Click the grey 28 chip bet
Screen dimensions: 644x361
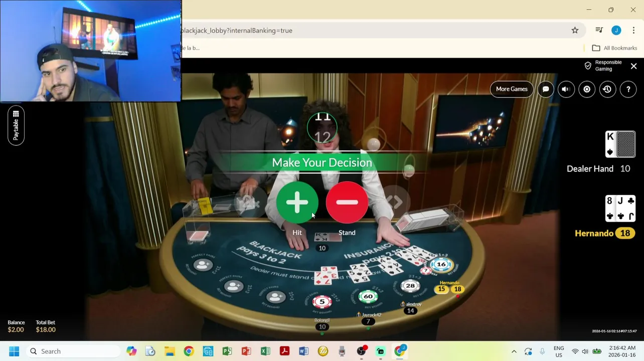pyautogui.click(x=410, y=286)
